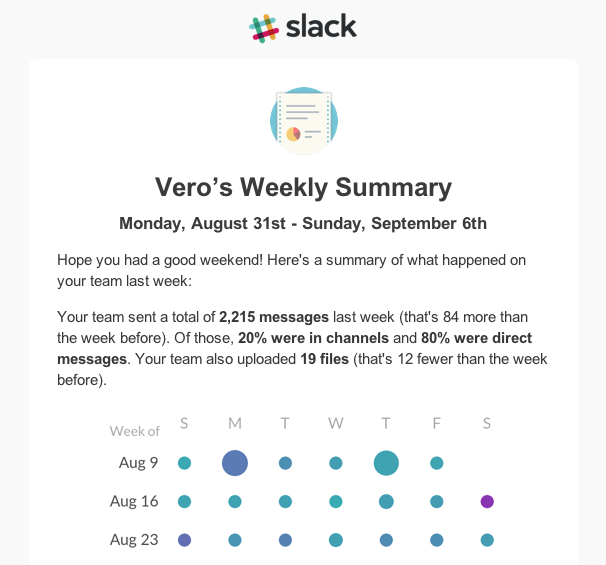Click the Friday dot for Aug 9
606x565 pixels.
[437, 463]
